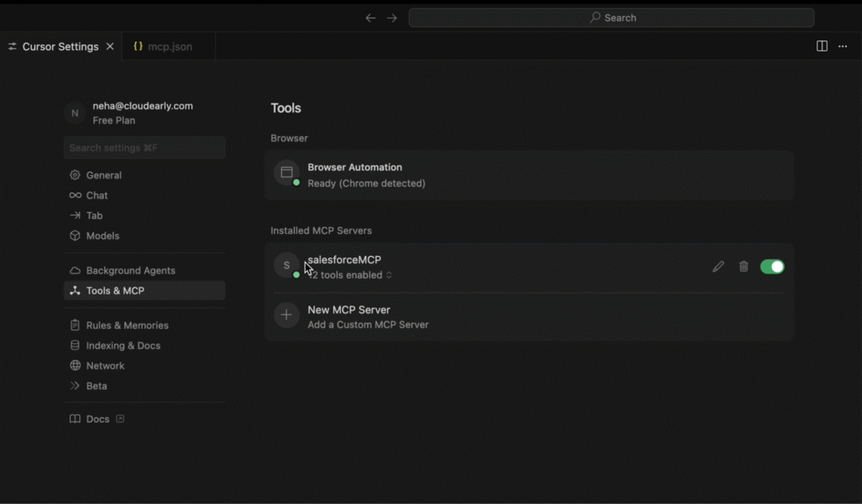
Task: Click Add a Custom MCP Server
Action: [x=368, y=325]
